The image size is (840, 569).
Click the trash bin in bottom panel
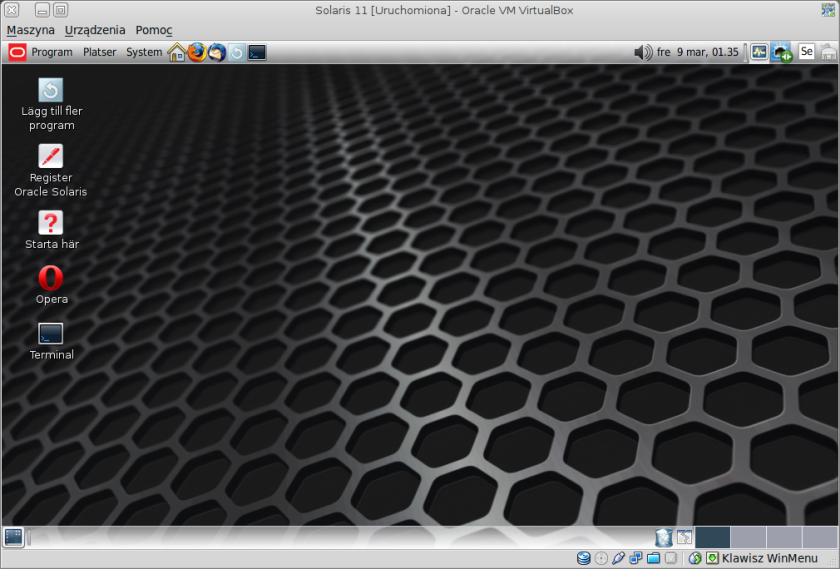pyautogui.click(x=663, y=538)
